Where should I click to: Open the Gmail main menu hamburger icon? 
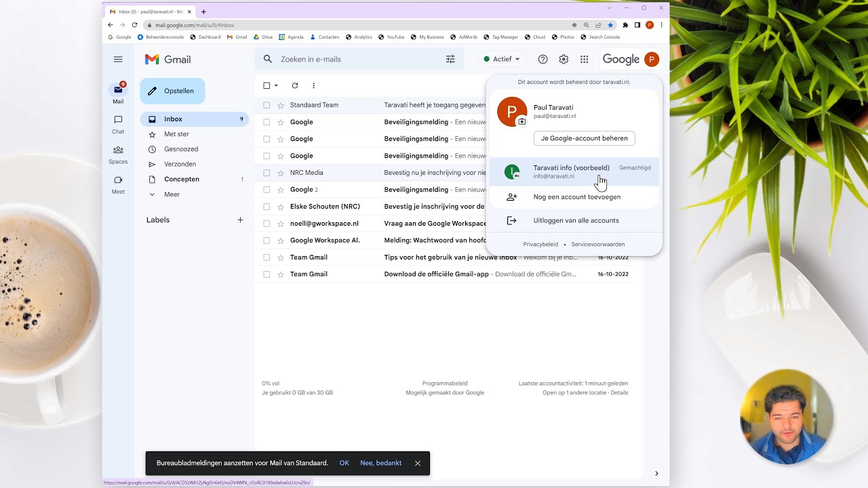tap(118, 60)
